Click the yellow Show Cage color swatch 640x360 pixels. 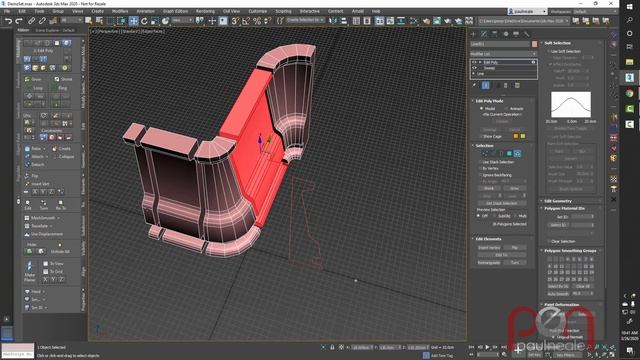click(523, 136)
